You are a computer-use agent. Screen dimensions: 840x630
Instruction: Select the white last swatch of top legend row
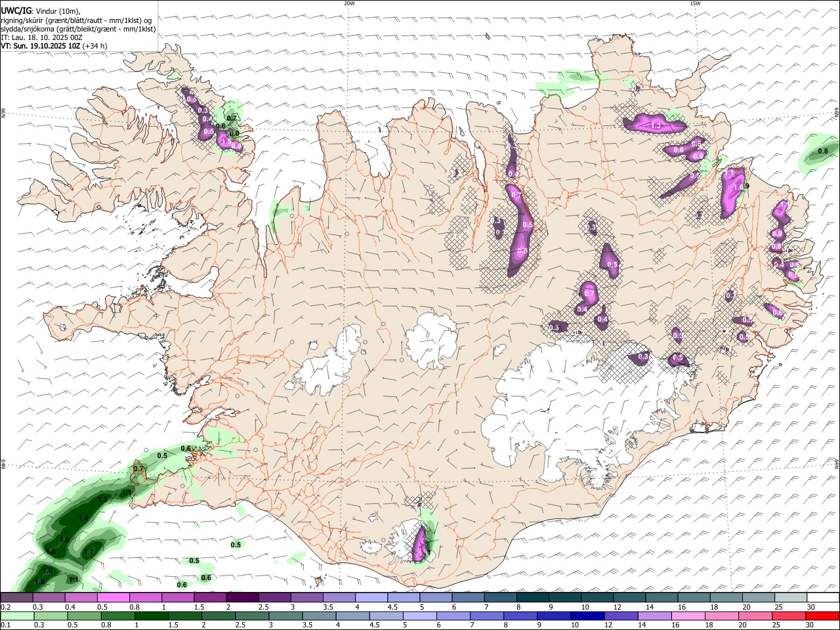(823, 597)
